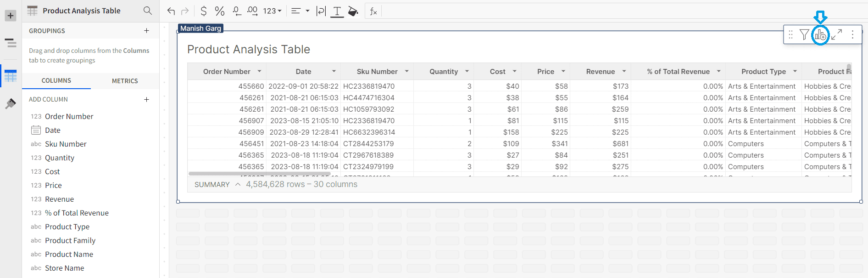
Task: Expand table to full screen
Action: pyautogui.click(x=836, y=35)
